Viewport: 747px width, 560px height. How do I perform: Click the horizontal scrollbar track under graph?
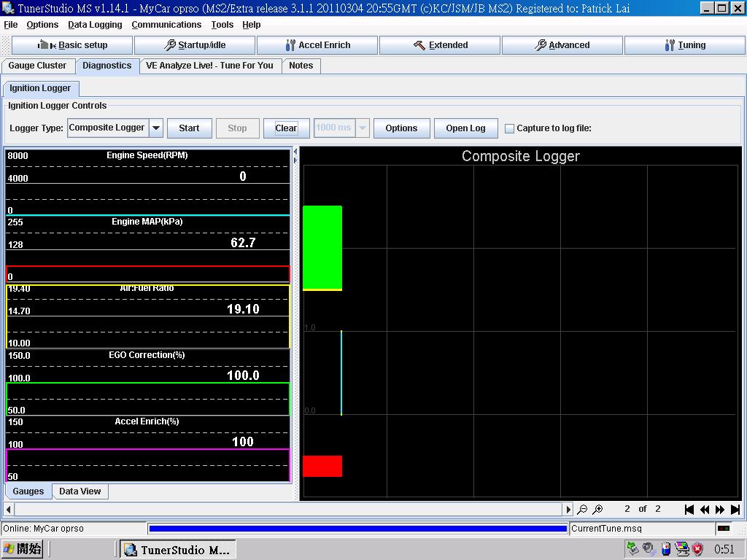[292, 509]
